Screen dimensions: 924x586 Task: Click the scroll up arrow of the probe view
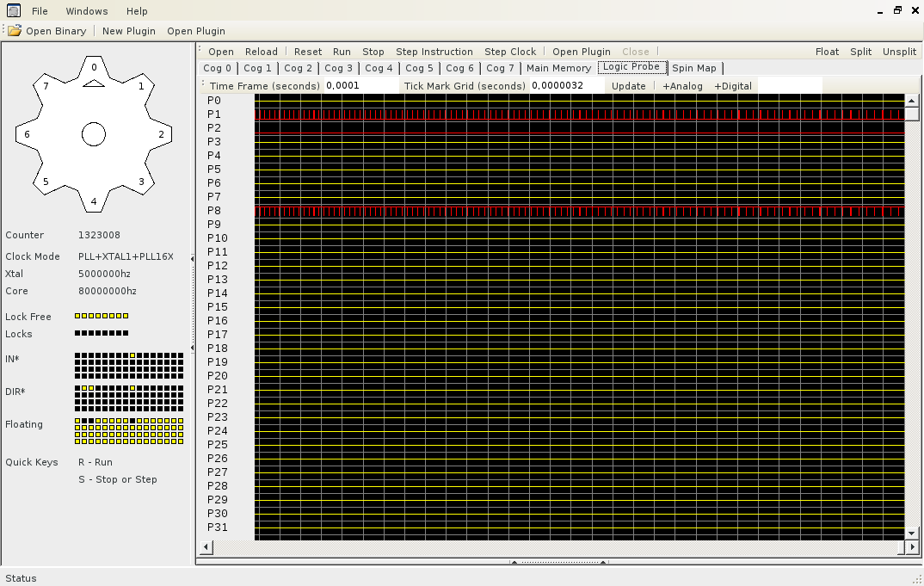pyautogui.click(x=912, y=100)
